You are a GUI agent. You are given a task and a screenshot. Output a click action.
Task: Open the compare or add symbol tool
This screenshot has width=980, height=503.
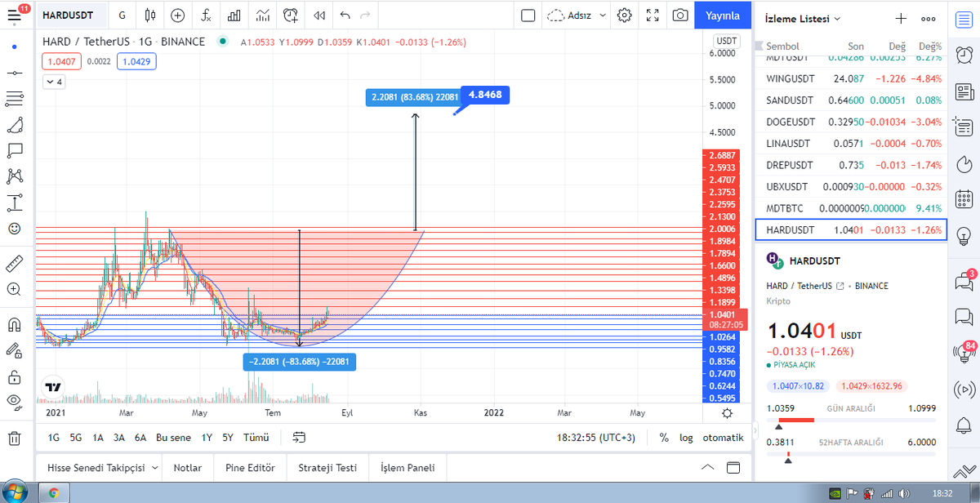coord(177,16)
